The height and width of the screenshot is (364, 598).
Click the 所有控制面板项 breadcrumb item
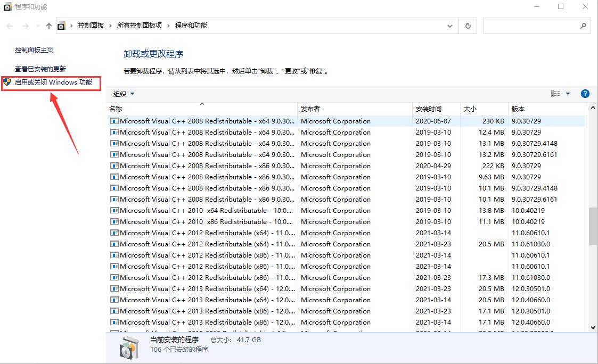140,25
